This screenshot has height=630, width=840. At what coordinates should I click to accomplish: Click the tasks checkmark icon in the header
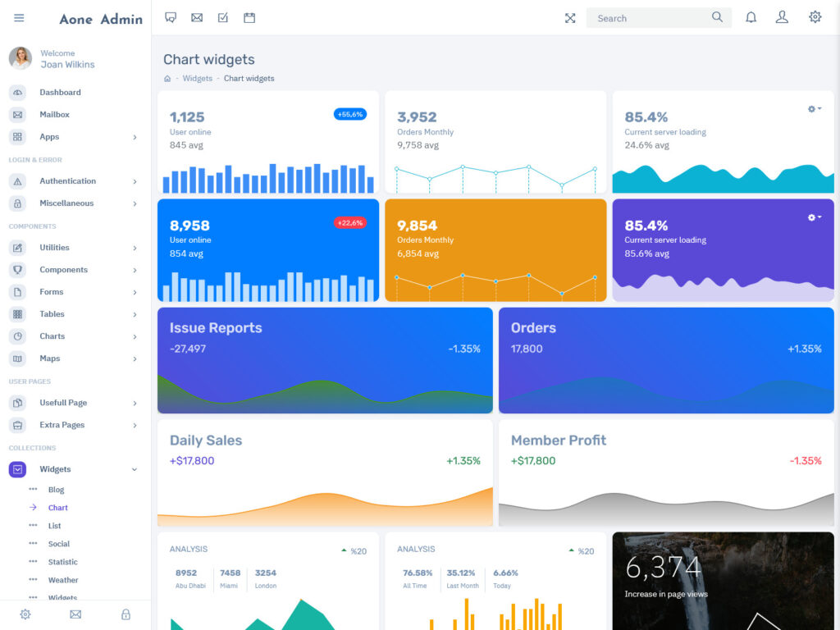(x=222, y=16)
